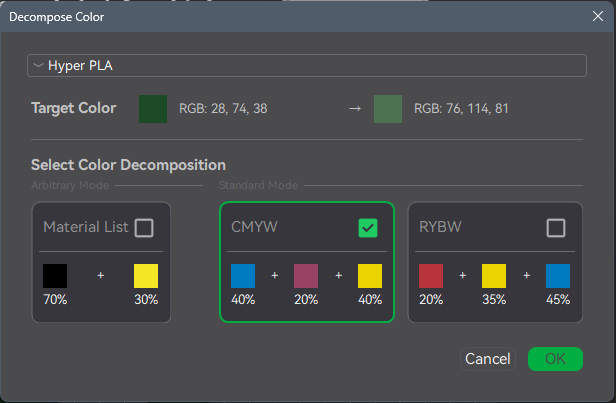616x403 pixels.
Task: Select the yellow 30% Material List swatch
Action: 146,276
